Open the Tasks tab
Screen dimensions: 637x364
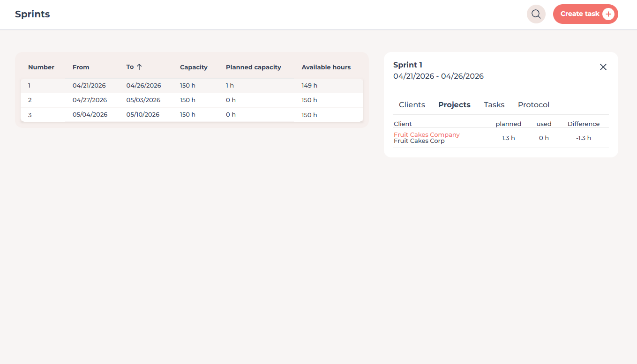click(494, 105)
